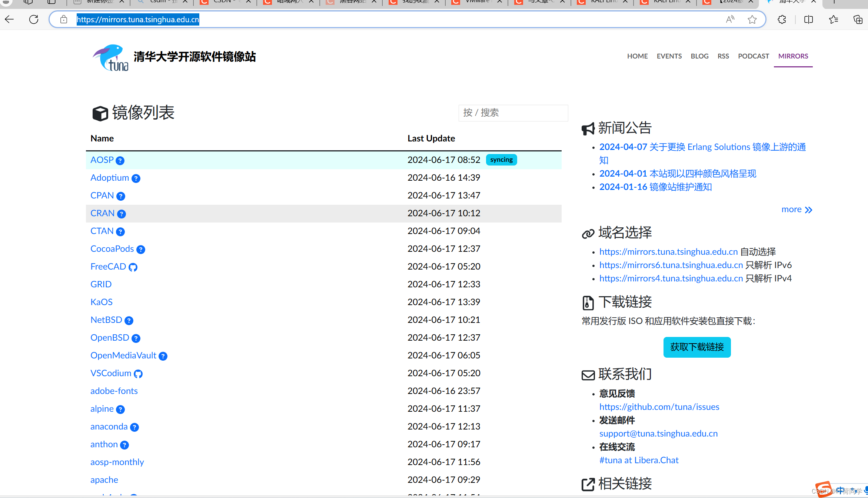868x498 pixels.
Task: Open 2024-04-01 本站现以四种颜色风格呈现 link
Action: pos(678,174)
